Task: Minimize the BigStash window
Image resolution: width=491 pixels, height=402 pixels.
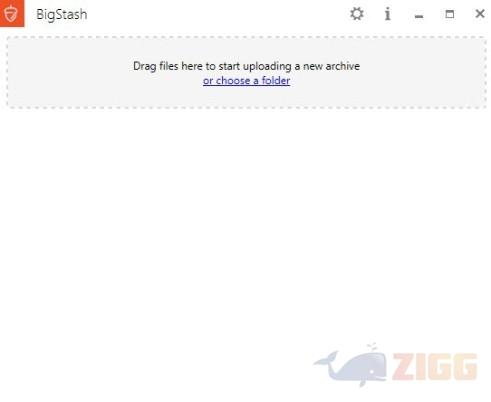Action: pos(419,16)
